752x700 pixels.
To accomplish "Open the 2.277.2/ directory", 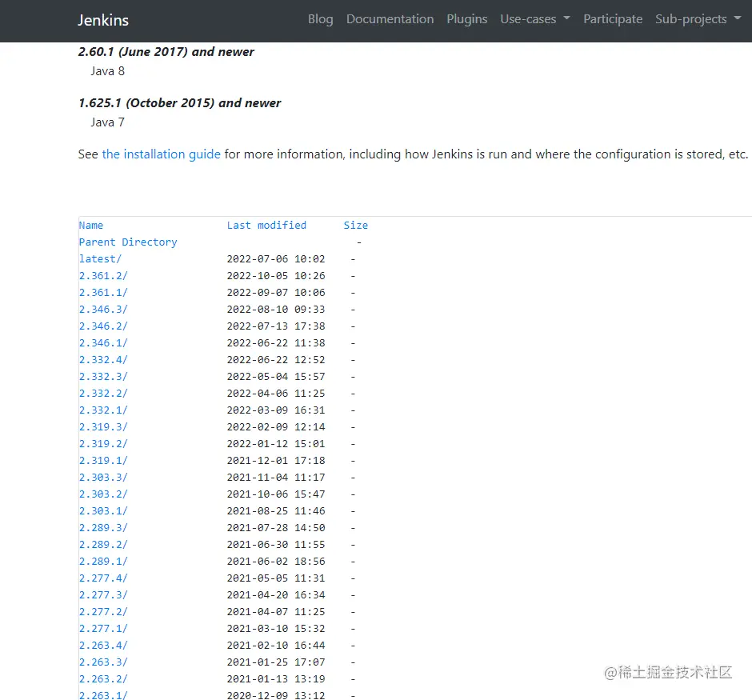I will 103,611.
